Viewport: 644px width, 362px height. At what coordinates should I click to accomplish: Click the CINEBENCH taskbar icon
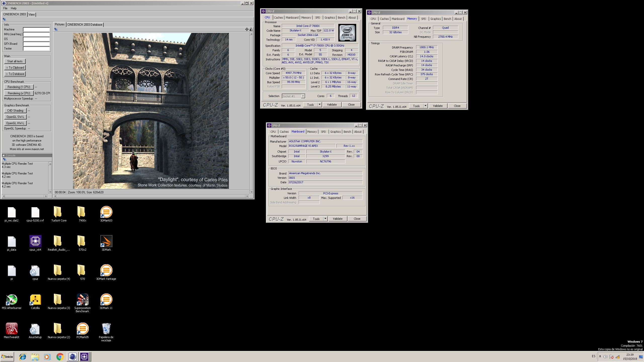[x=72, y=357]
